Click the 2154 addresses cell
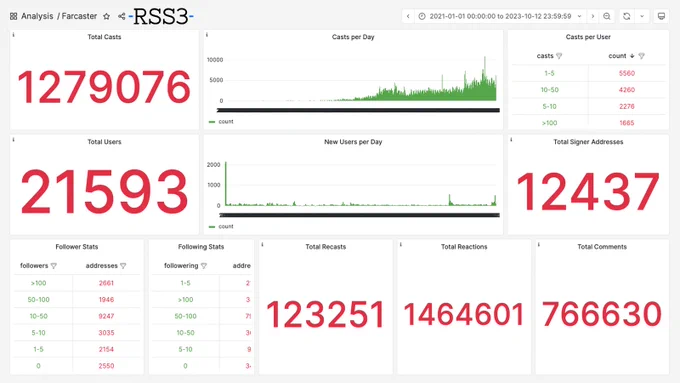Image resolution: width=680 pixels, height=383 pixels. pos(106,349)
